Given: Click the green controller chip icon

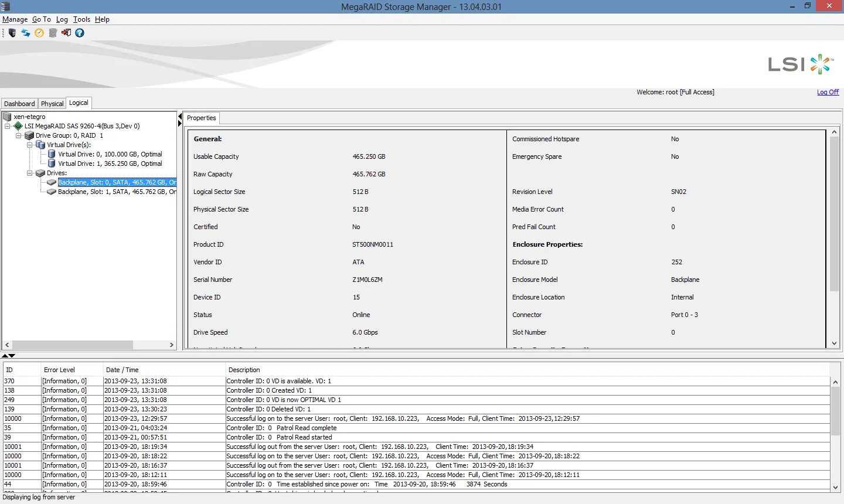Looking at the screenshot, I should 18,126.
